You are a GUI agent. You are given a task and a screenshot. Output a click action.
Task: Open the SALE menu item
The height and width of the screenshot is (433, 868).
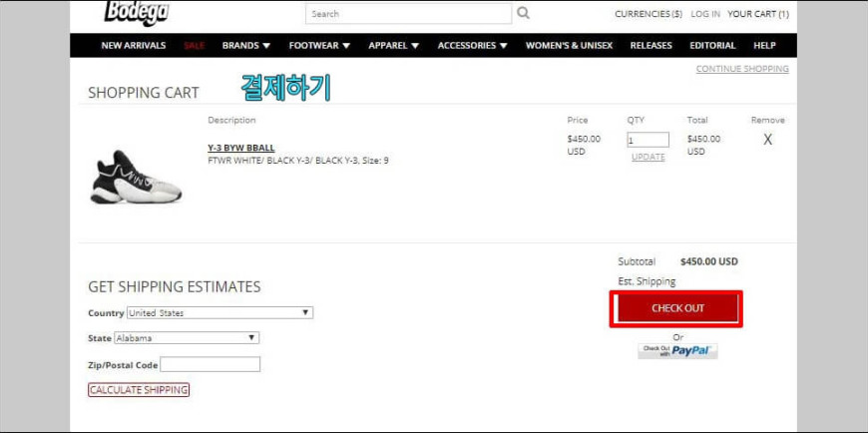[195, 46]
